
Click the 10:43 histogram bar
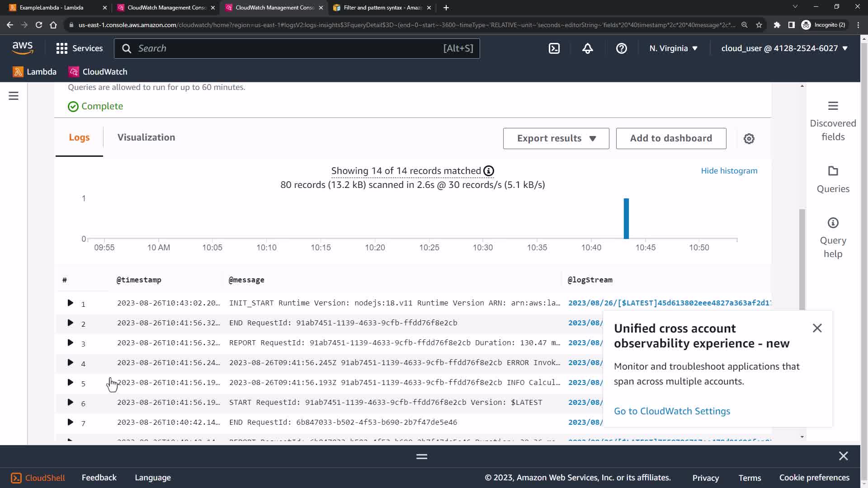626,219
